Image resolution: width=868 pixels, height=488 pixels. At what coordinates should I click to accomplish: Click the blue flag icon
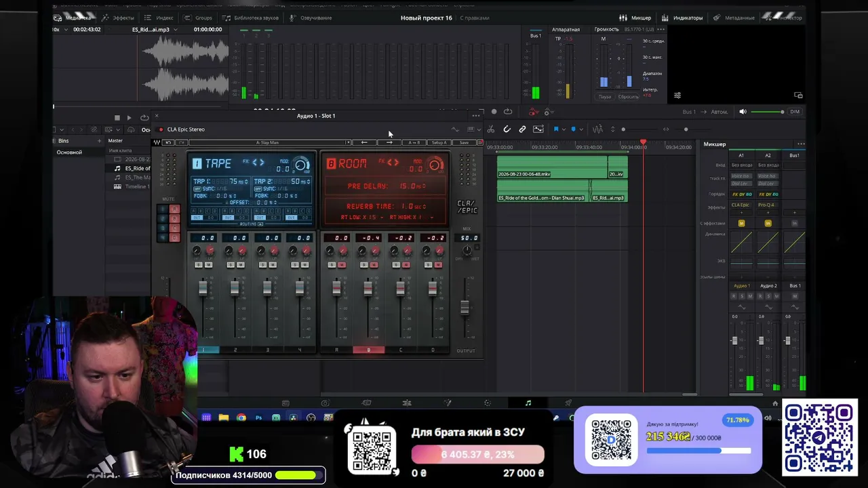[556, 129]
